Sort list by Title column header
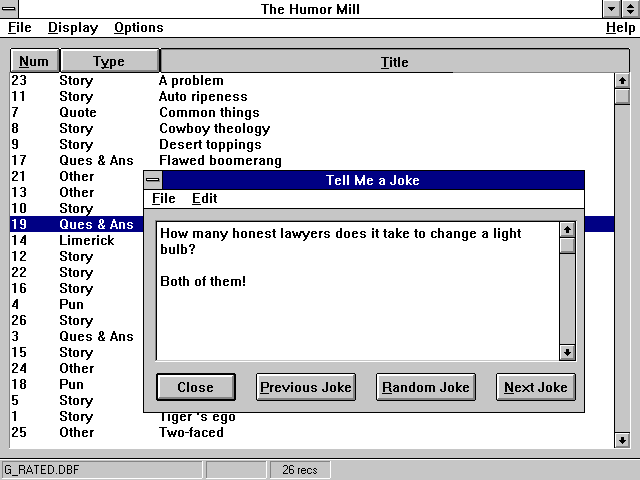This screenshot has width=640, height=480. coord(394,62)
